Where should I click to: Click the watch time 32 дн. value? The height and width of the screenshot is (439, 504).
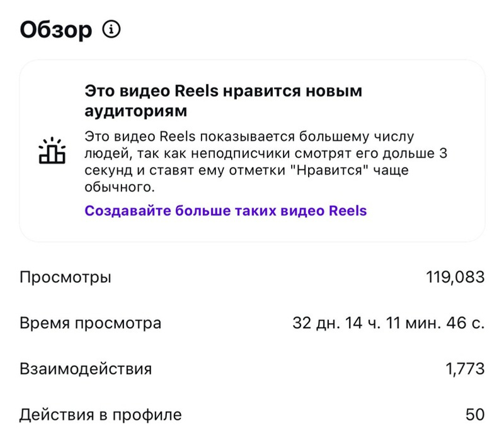(389, 323)
